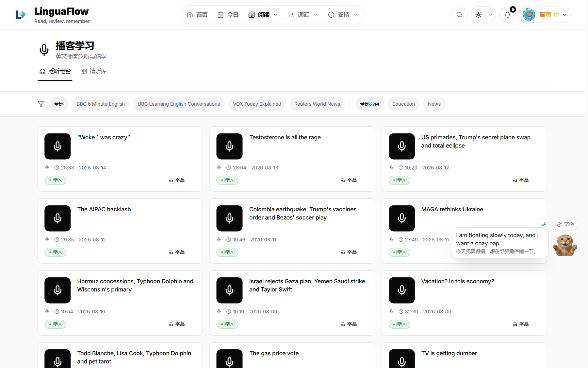Expand the 阅读 navigation dropdown
This screenshot has width=588, height=368.
coord(263,15)
